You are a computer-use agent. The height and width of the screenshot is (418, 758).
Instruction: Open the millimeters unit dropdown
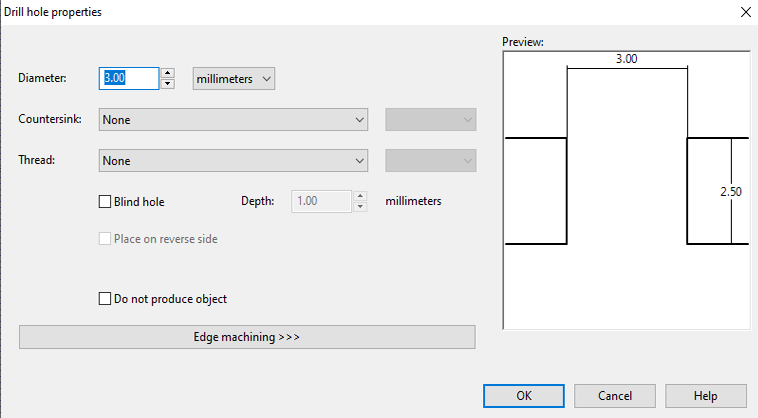click(x=233, y=78)
